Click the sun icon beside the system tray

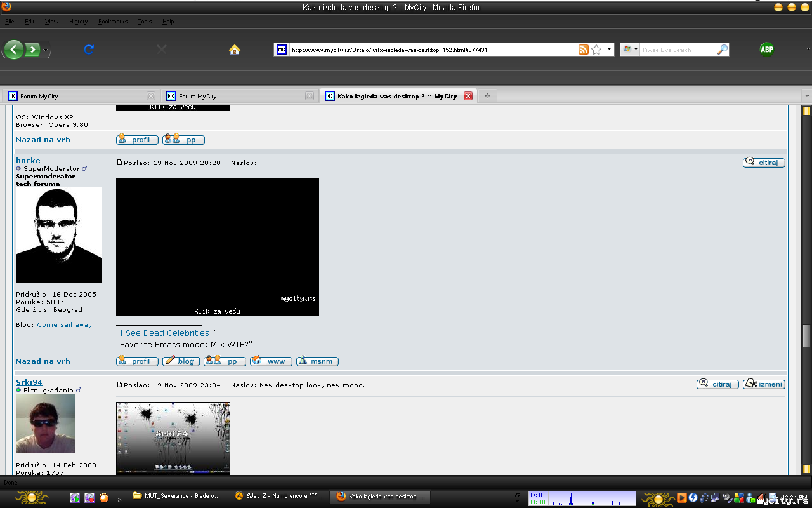coord(658,498)
